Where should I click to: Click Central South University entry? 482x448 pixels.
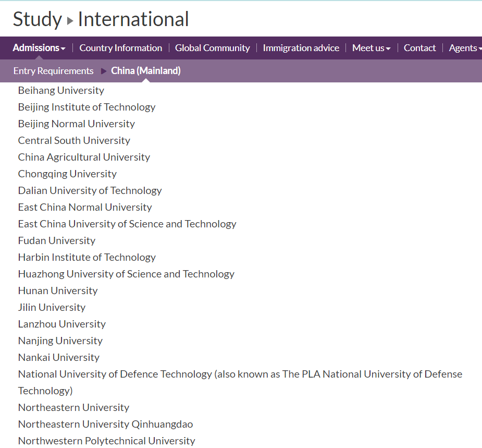pos(74,141)
